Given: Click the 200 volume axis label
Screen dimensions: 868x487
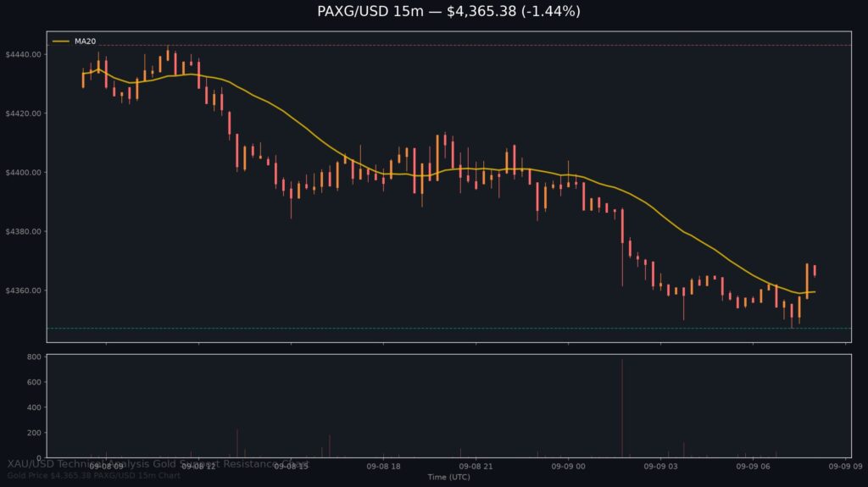Looking at the screenshot, I should [34, 433].
